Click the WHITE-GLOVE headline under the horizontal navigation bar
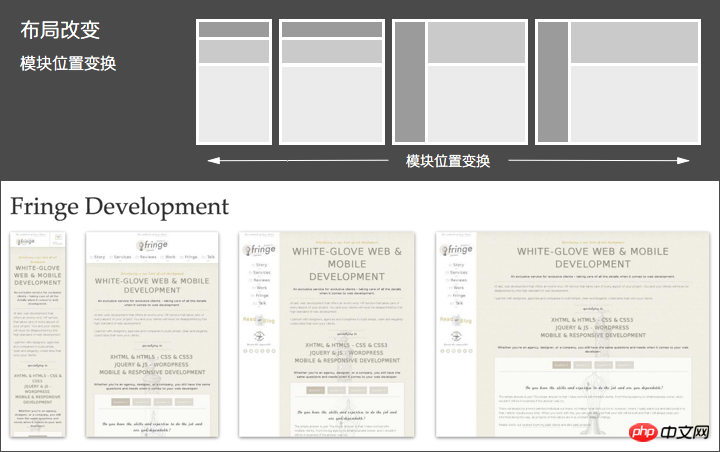 click(152, 285)
